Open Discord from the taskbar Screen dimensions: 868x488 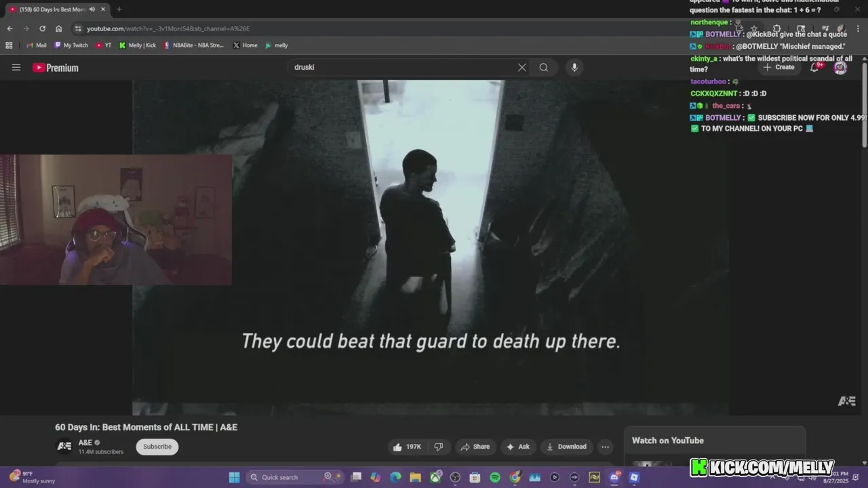[614, 477]
